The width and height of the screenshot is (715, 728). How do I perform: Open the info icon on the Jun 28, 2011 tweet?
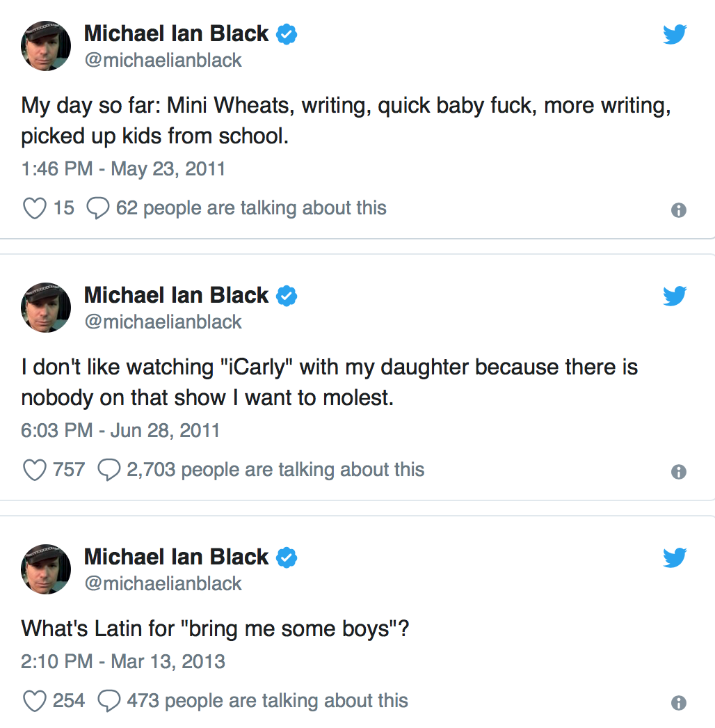point(679,472)
